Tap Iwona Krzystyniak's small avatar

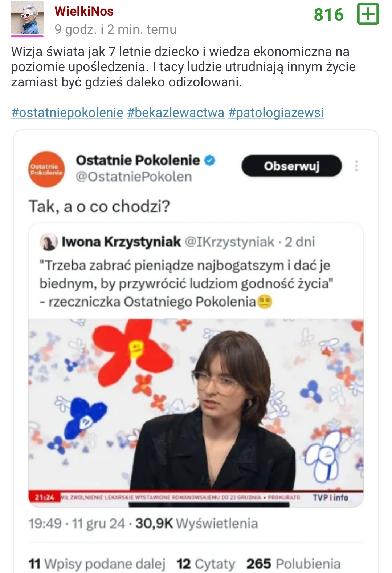click(x=48, y=242)
